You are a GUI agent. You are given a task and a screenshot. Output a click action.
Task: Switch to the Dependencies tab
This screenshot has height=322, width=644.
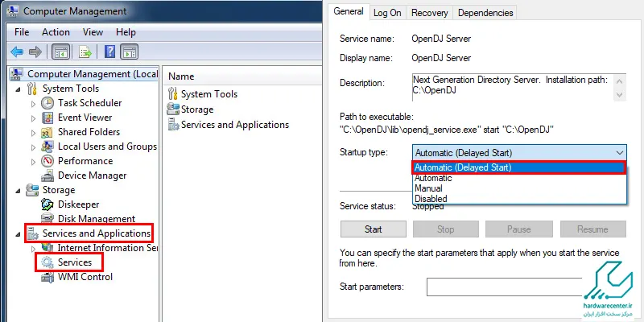(x=485, y=13)
